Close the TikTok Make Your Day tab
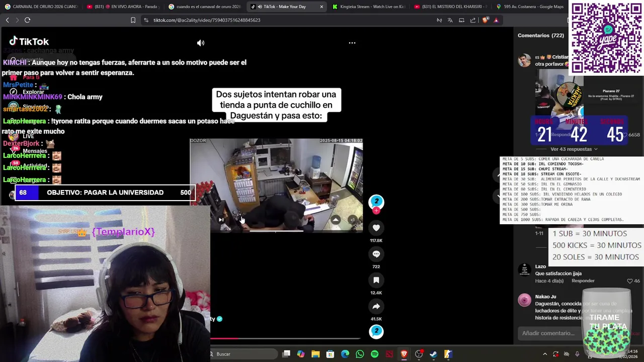Image resolution: width=644 pixels, height=362 pixels. 321,7
